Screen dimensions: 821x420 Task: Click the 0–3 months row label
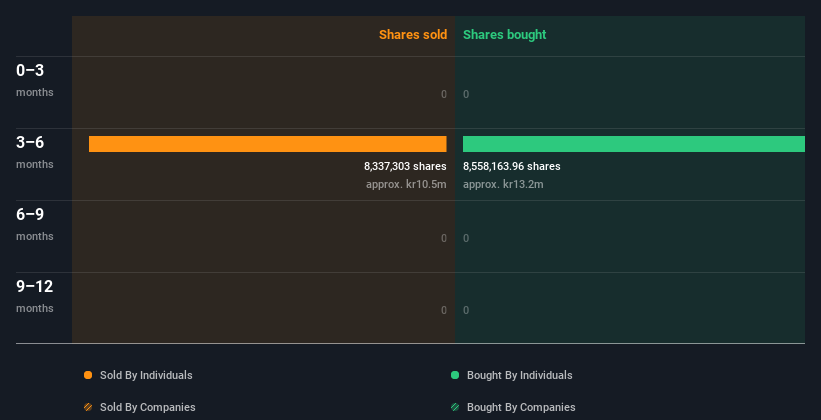pos(35,80)
